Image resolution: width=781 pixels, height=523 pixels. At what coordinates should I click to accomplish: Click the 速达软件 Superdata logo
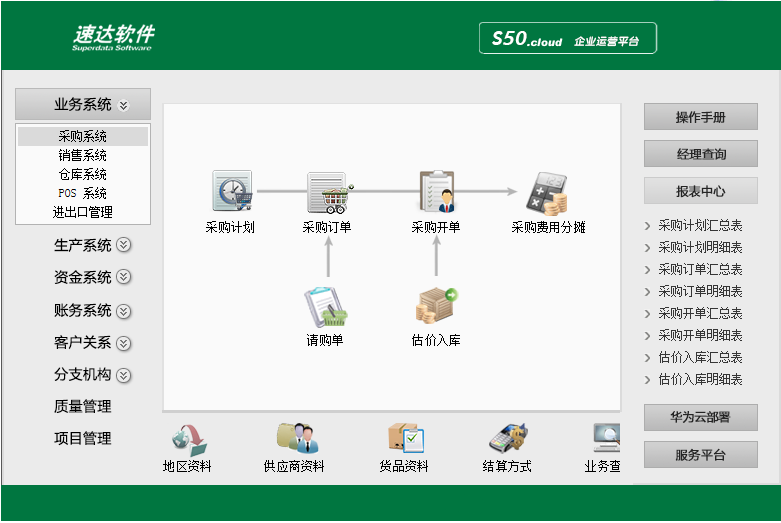[x=113, y=37]
